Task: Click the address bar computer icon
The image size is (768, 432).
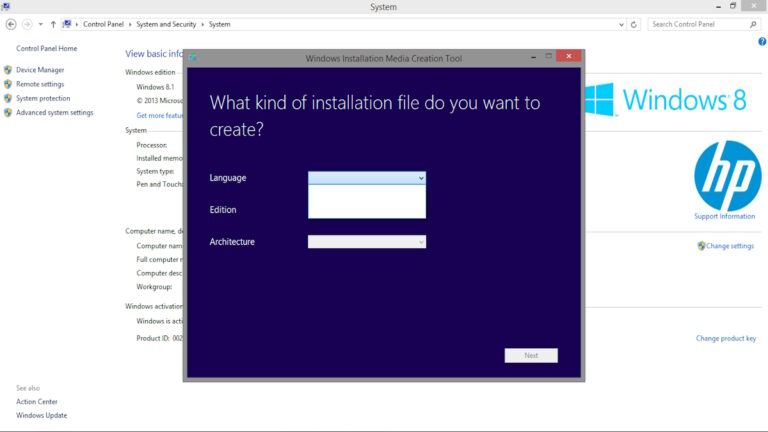Action: pyautogui.click(x=67, y=24)
